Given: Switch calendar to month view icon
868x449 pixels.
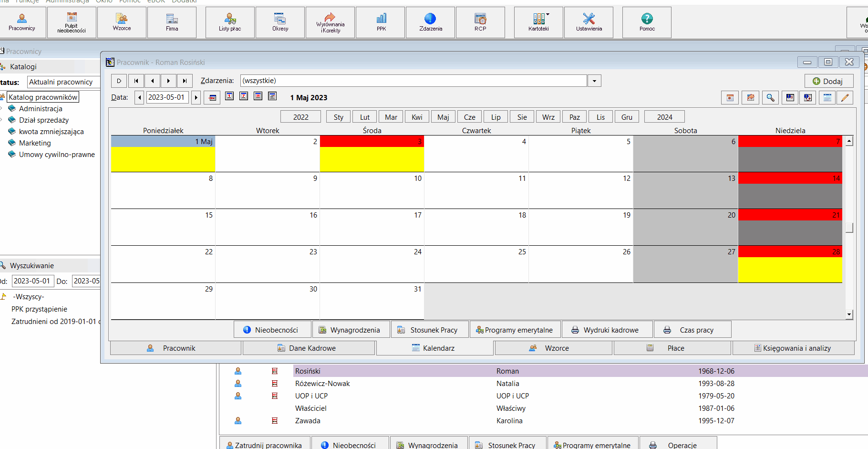Looking at the screenshot, I should coord(258,96).
